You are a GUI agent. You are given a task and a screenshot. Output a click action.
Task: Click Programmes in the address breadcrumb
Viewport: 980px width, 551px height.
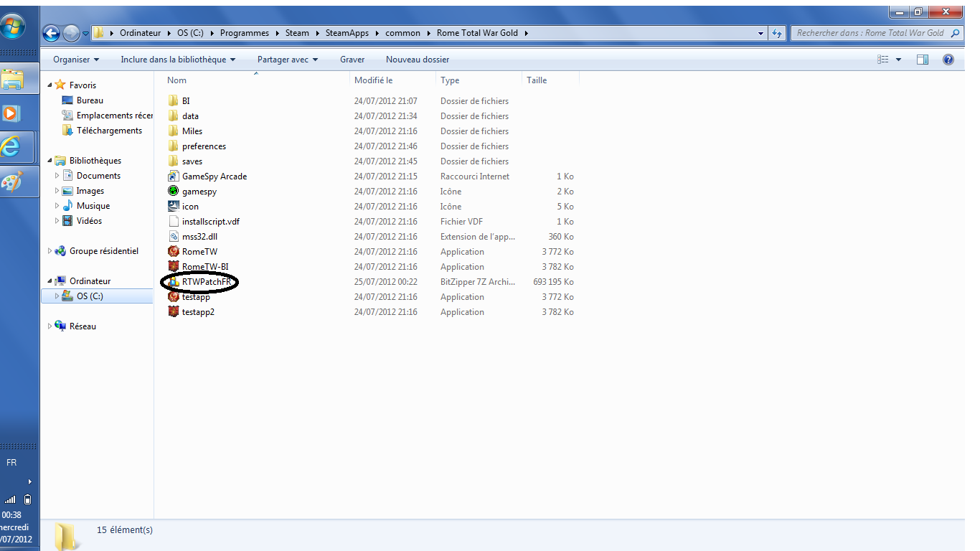[245, 33]
